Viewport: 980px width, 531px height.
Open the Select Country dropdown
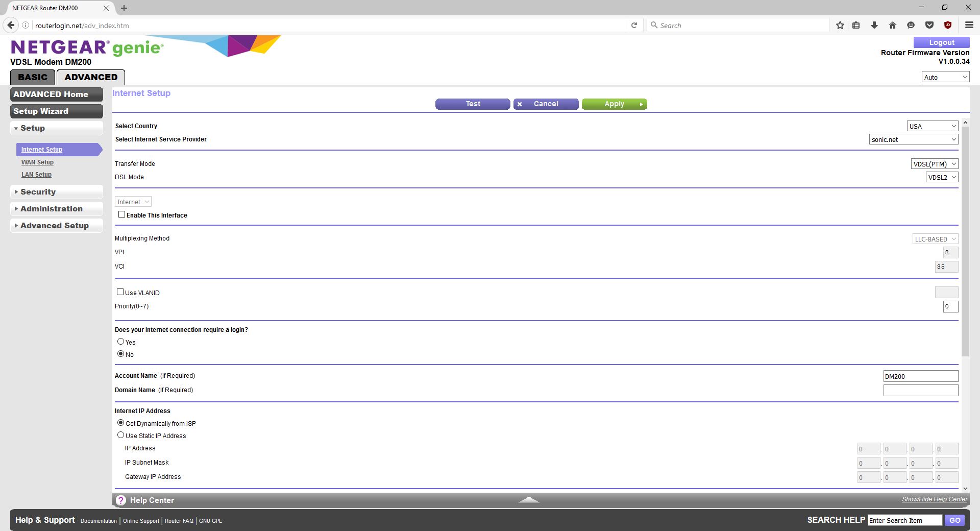coord(933,126)
